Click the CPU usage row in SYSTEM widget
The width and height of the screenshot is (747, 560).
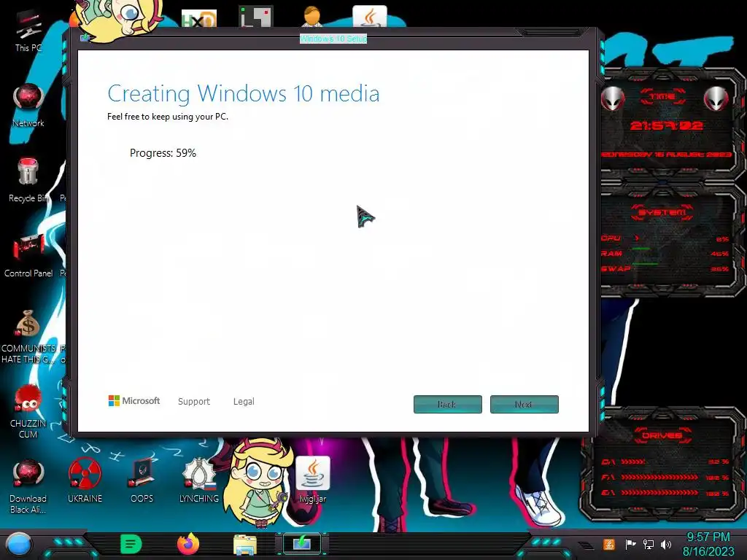665,238
